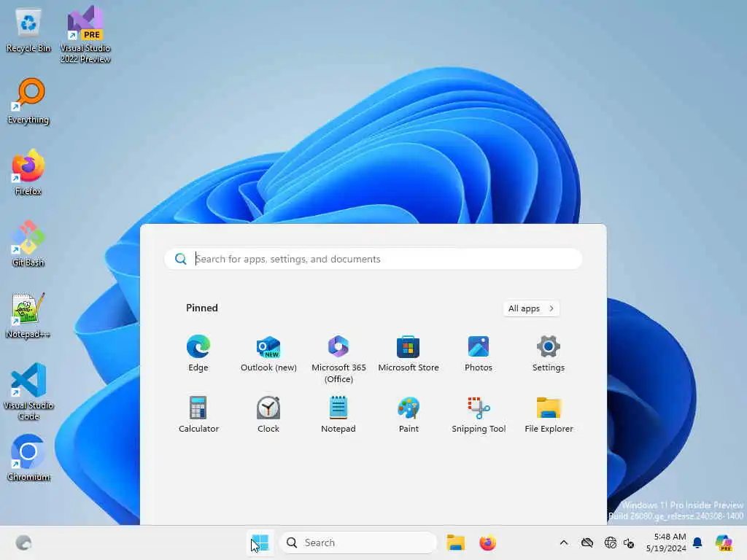
Task: Open Edge from pinned apps
Action: click(x=198, y=354)
